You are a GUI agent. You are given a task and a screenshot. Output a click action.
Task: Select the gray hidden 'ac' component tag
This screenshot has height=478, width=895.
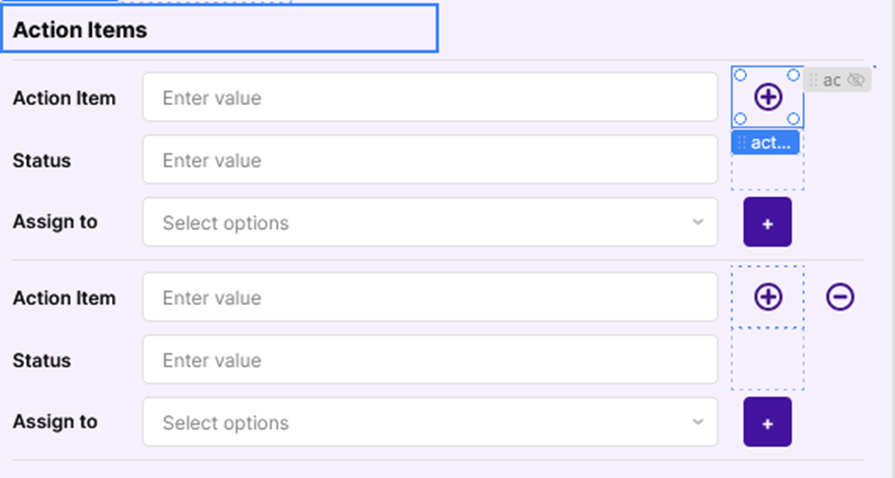click(831, 80)
